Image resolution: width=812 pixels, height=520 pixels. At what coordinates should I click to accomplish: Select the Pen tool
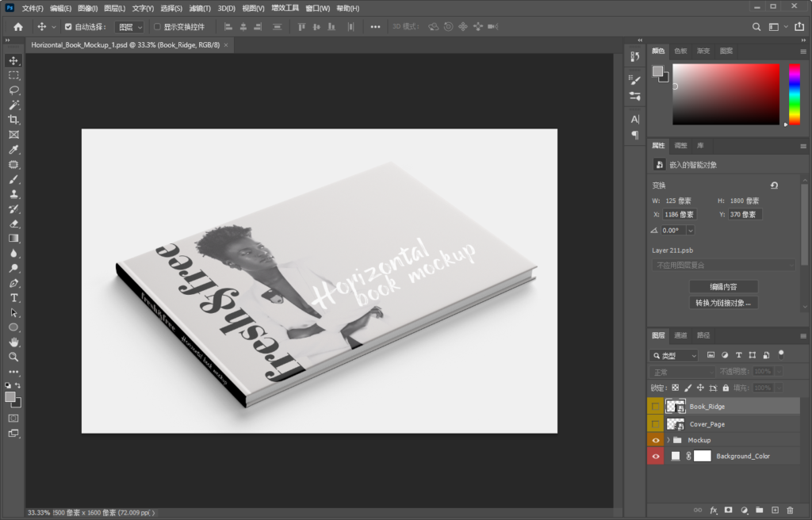click(13, 283)
